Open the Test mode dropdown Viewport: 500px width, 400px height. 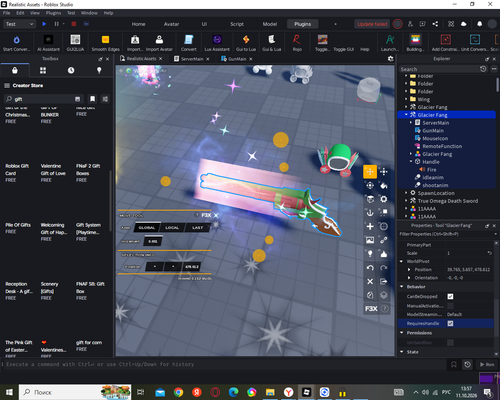[19, 24]
